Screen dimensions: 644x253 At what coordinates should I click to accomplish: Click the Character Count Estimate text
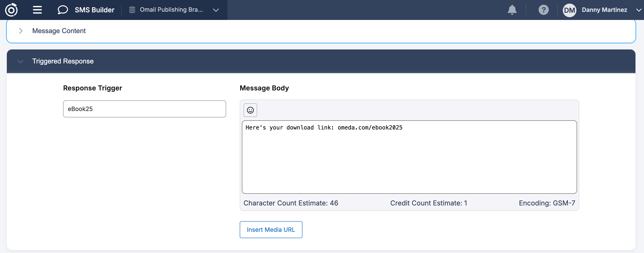point(291,203)
